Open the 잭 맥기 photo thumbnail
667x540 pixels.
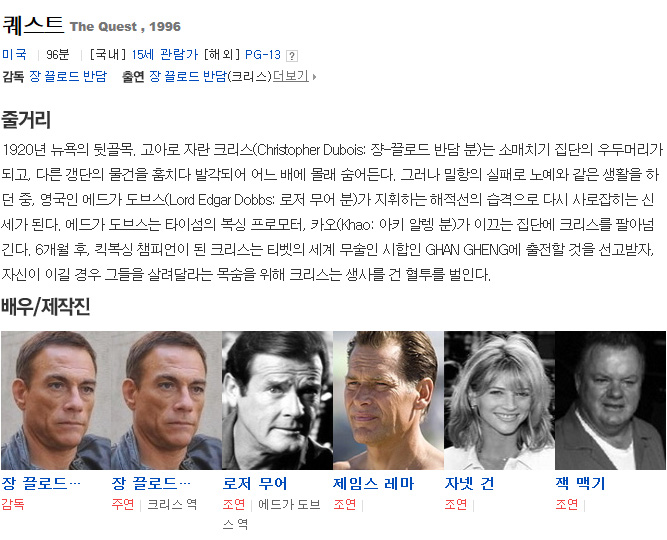(610, 400)
